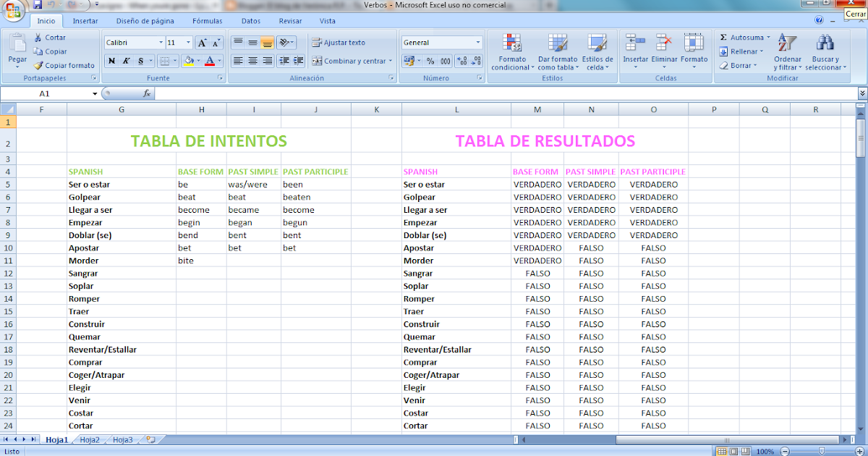Open Calibri font name dropdown
Image resolution: width=868 pixels, height=456 pixels.
point(161,43)
